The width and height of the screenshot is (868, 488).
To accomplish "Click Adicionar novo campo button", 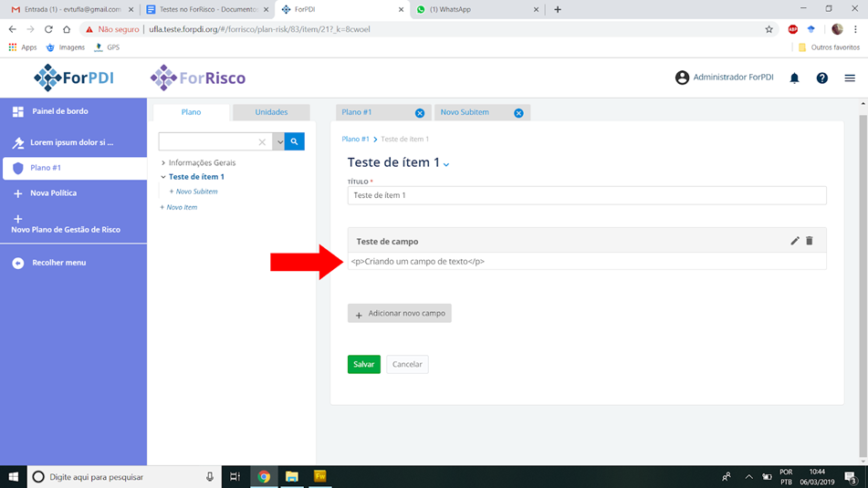I will (399, 313).
